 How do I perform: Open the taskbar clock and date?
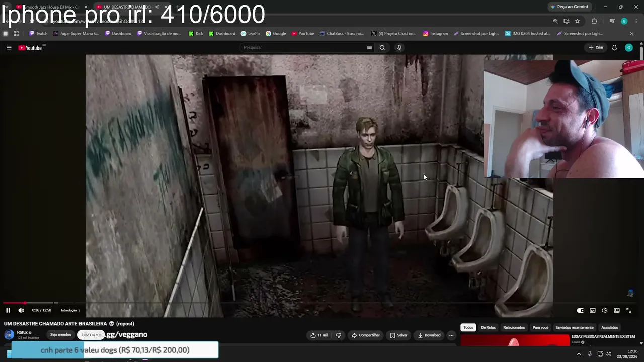[627, 354]
